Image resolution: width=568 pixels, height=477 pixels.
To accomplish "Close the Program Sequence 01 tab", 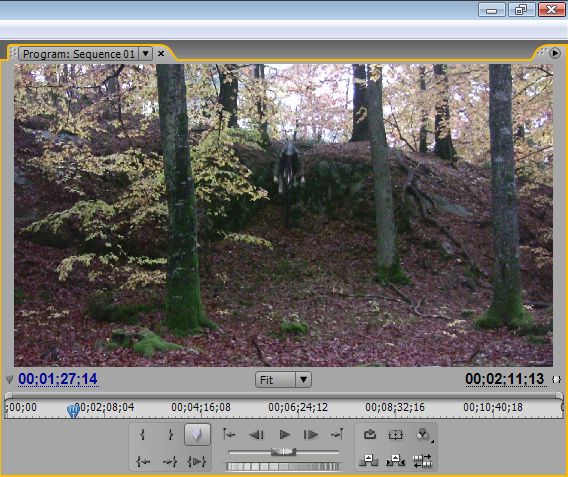I will click(161, 54).
